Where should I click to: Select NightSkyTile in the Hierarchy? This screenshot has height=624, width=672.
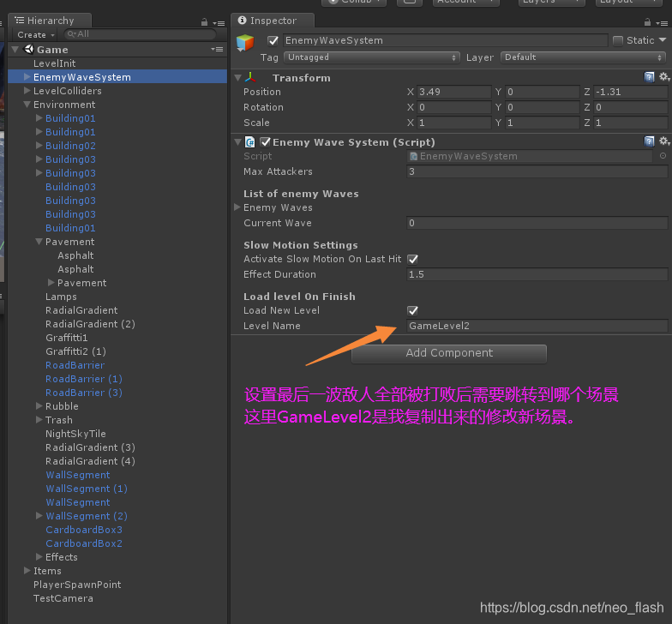(75, 434)
